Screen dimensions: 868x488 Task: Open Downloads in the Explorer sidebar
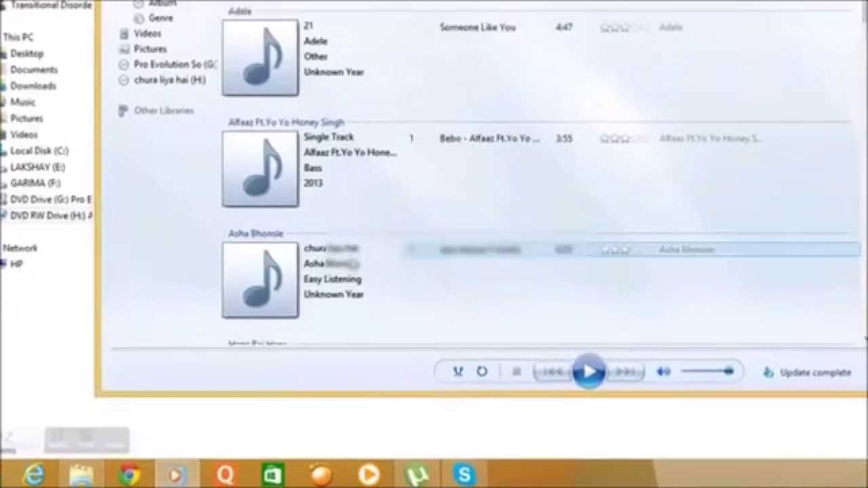(33, 86)
